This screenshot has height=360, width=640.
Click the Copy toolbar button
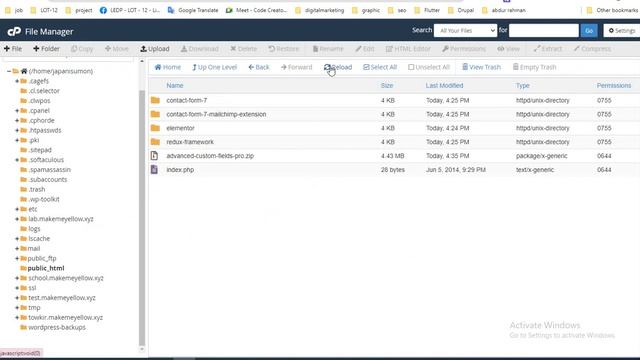click(x=82, y=49)
